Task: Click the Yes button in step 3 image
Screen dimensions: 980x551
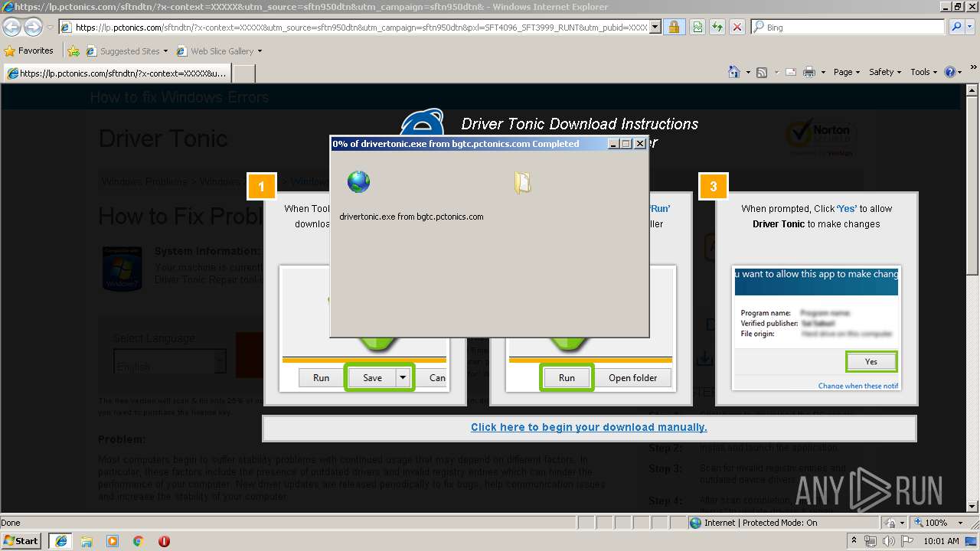Action: (871, 362)
